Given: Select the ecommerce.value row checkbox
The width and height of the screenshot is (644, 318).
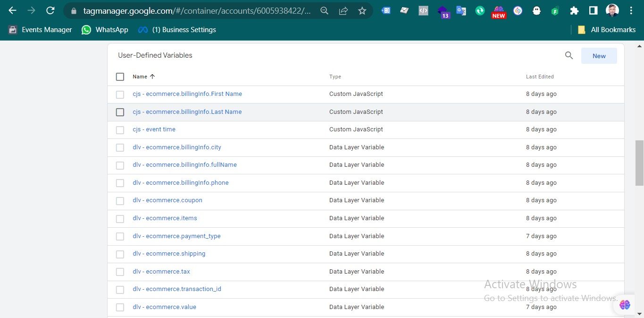Looking at the screenshot, I should (120, 307).
